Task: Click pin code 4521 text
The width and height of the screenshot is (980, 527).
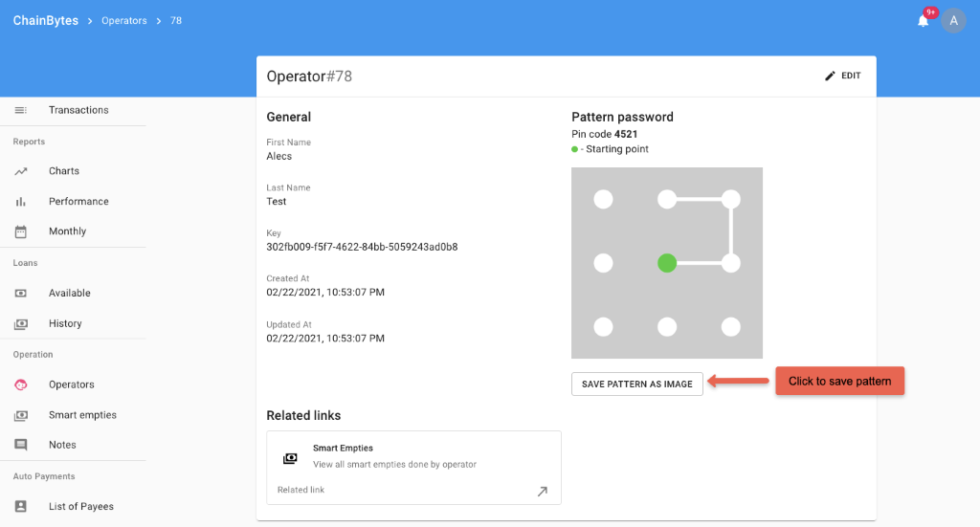Action: coord(605,134)
